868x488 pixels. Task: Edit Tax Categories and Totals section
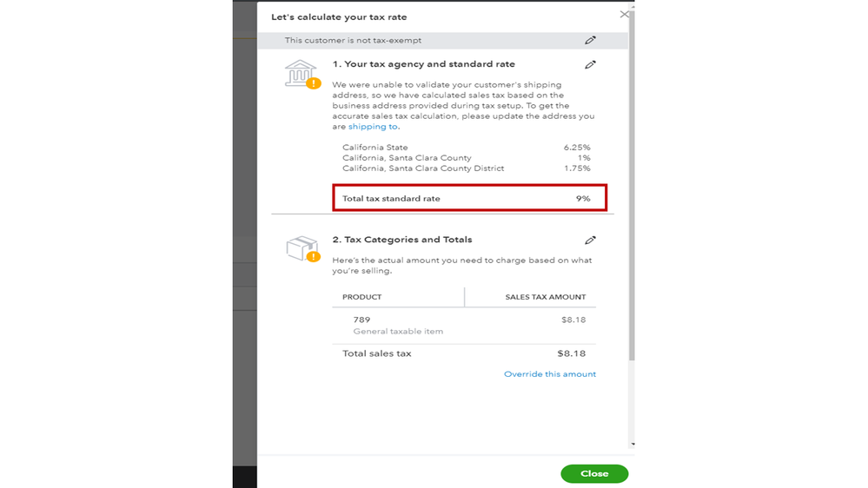point(590,241)
